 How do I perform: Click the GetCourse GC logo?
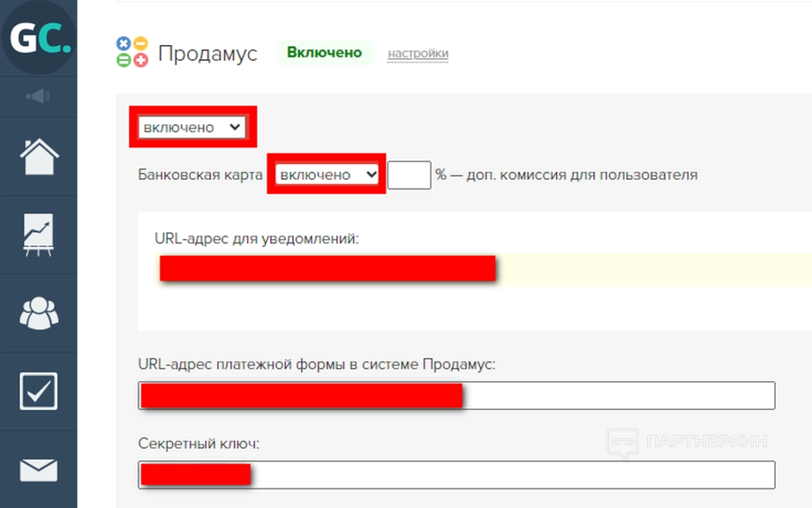click(38, 38)
